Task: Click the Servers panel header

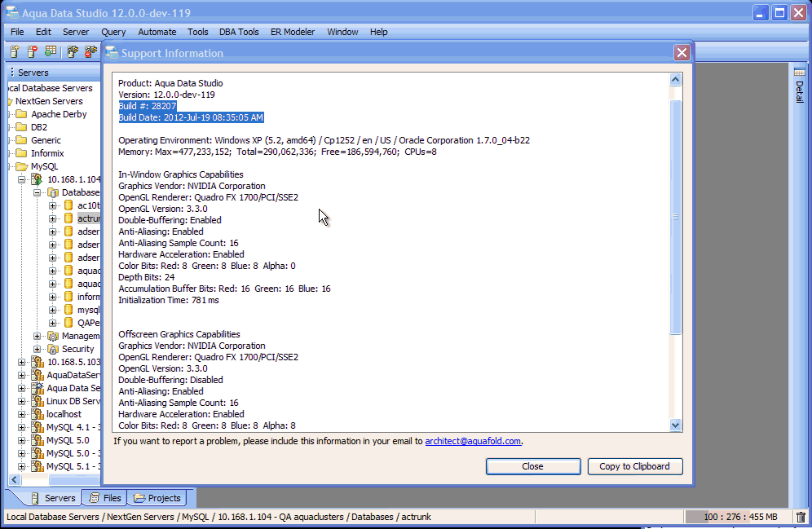Action: [54, 72]
